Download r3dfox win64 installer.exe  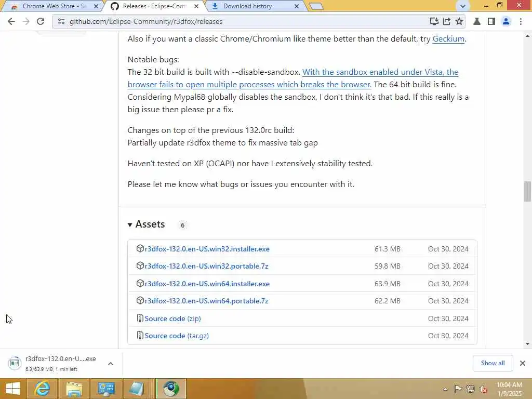click(x=207, y=284)
